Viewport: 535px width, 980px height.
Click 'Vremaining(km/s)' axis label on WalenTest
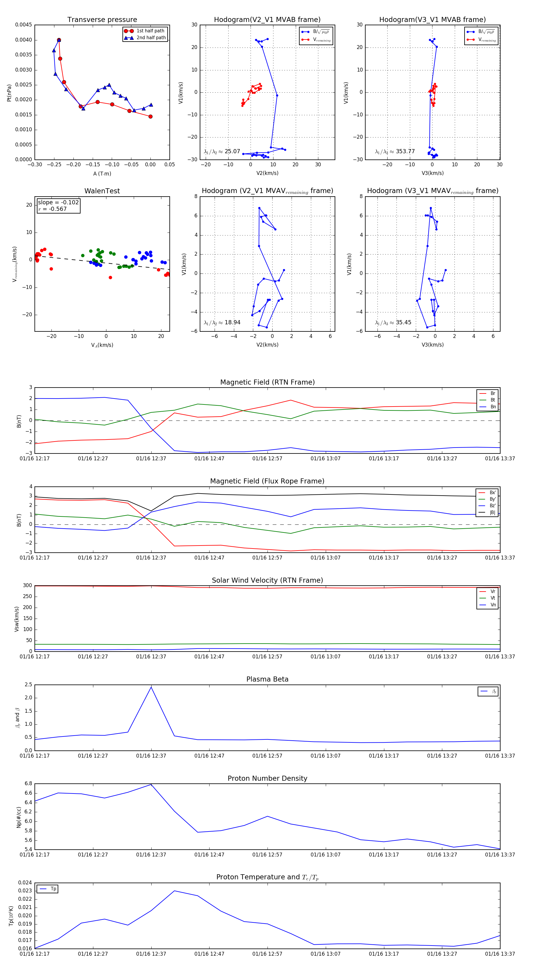(15, 264)
